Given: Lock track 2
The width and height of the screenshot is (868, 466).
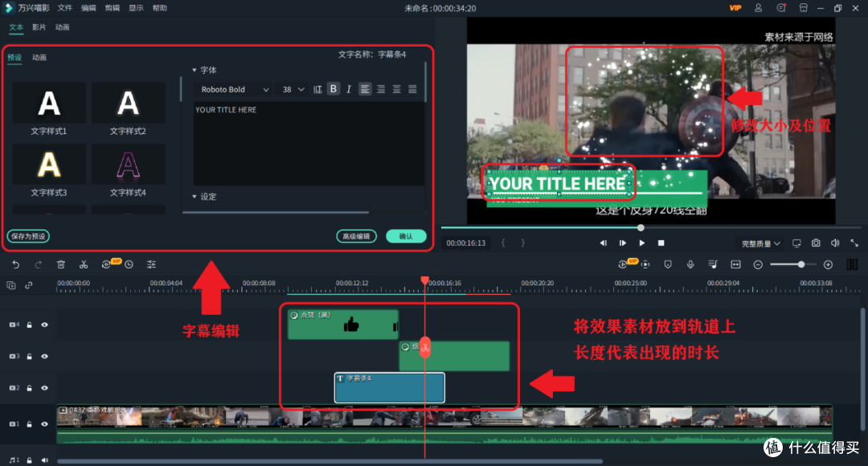Looking at the screenshot, I should (30, 388).
